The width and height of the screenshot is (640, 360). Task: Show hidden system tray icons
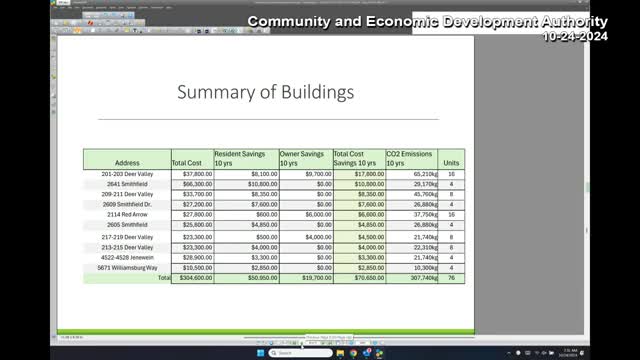(x=509, y=353)
